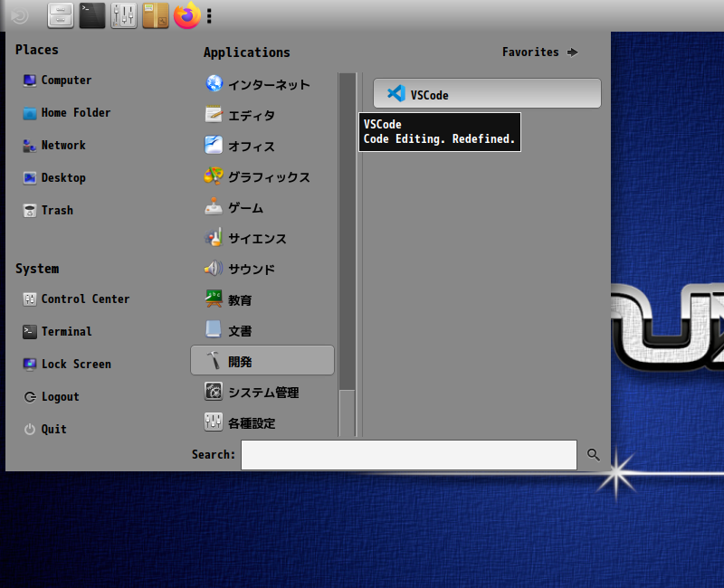Open the 各種設定 category
This screenshot has width=724, height=588.
coord(262,422)
